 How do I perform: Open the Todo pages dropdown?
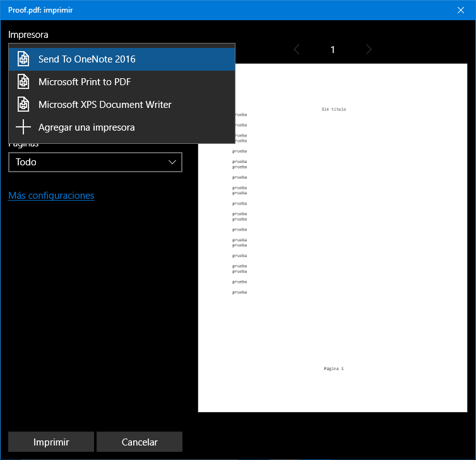point(95,162)
